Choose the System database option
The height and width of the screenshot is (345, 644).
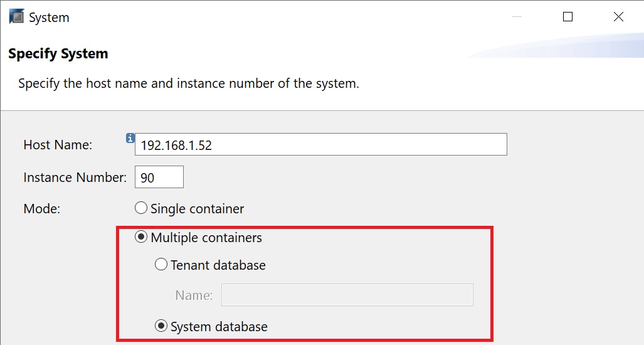[161, 326]
